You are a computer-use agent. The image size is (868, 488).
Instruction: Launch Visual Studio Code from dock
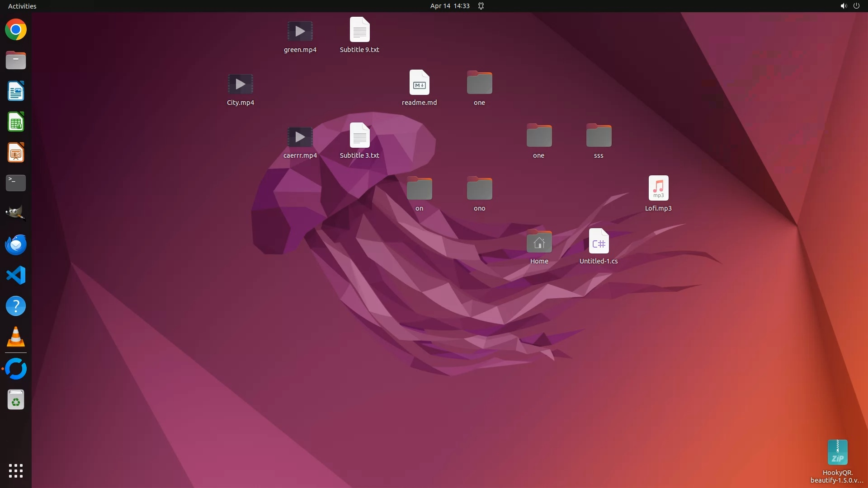pos(16,275)
